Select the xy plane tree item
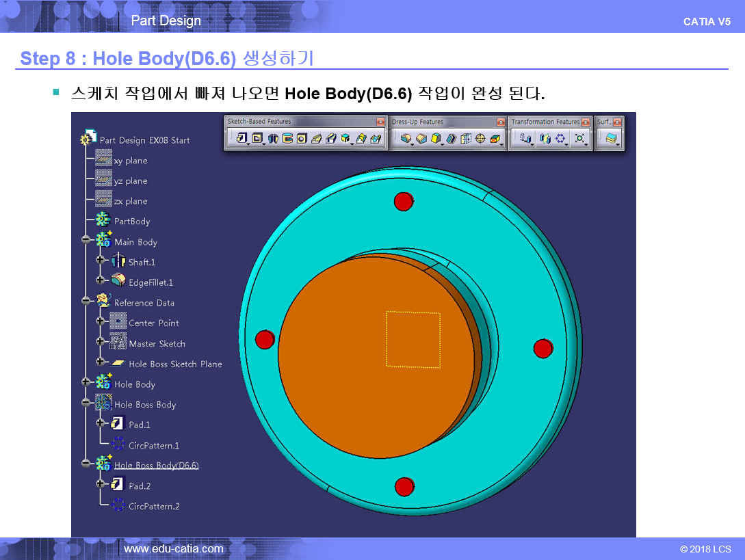 pyautogui.click(x=130, y=161)
